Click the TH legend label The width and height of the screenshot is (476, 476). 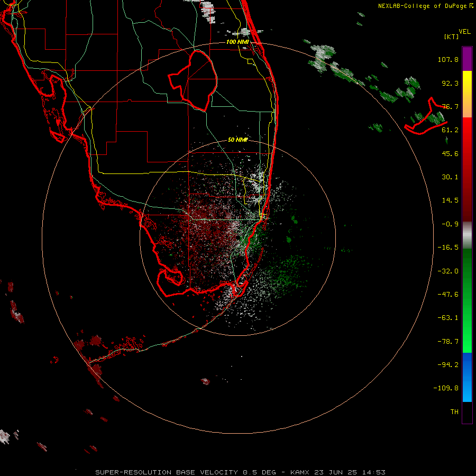point(454,411)
